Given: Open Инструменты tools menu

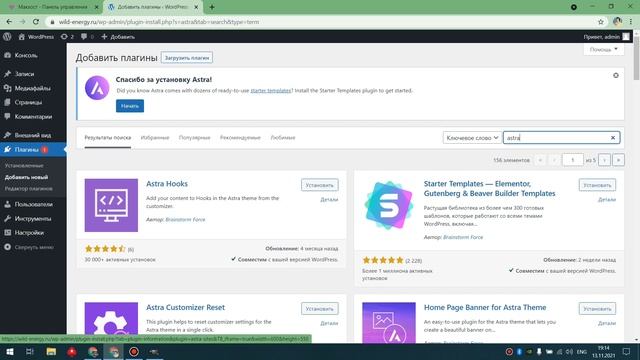Looking at the screenshot, I should [x=33, y=218].
